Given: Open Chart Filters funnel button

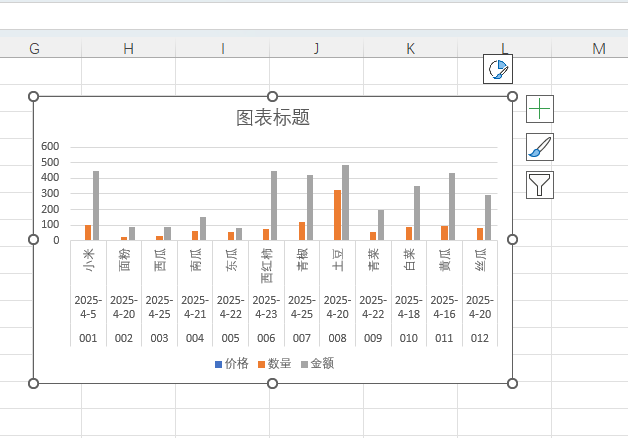Looking at the screenshot, I should tap(539, 185).
